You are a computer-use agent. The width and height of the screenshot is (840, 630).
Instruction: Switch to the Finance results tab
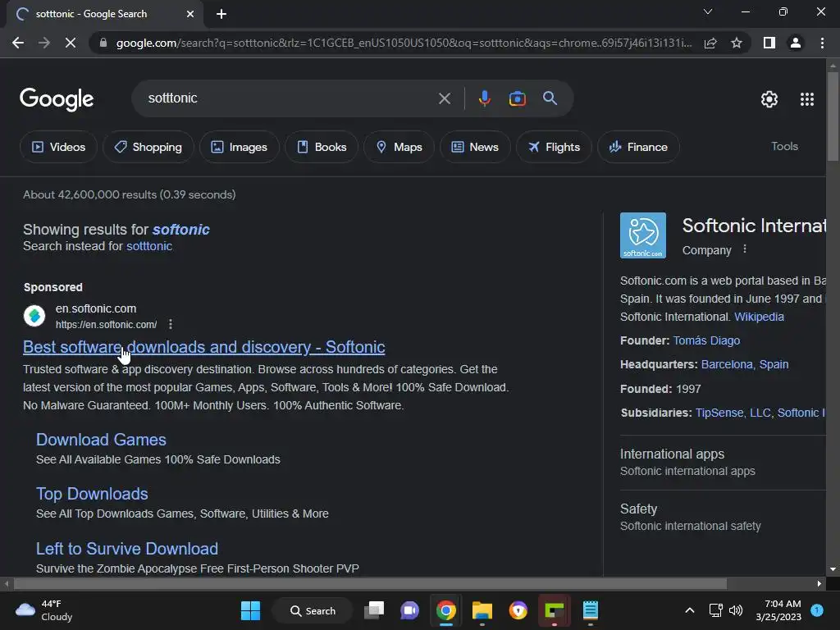[x=638, y=147]
